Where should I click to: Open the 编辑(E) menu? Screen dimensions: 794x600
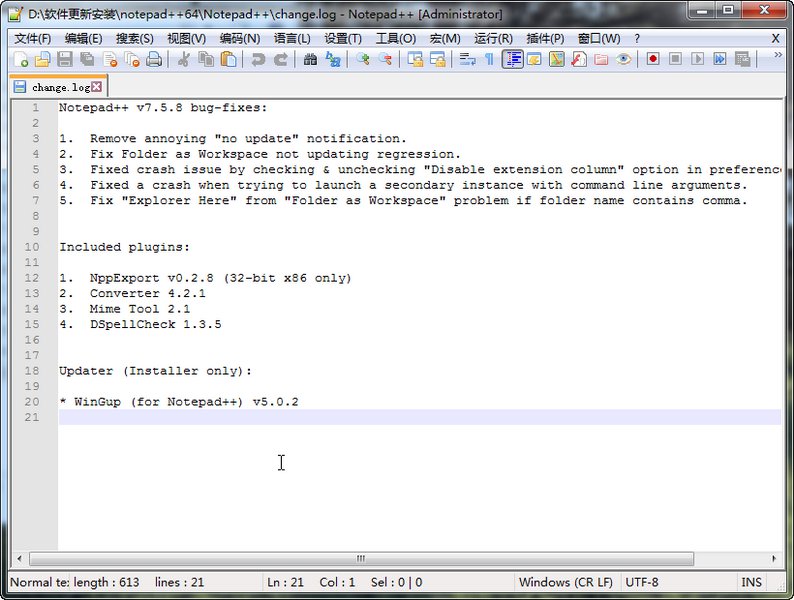[x=84, y=38]
